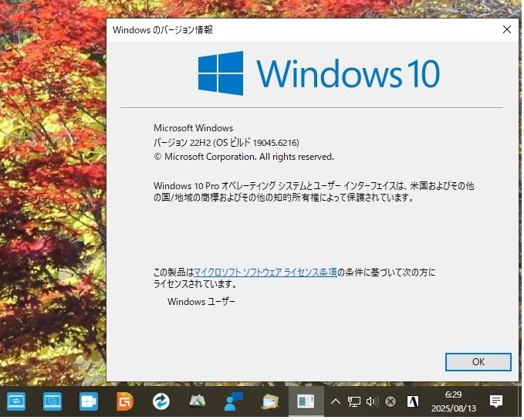This screenshot has height=420, width=524.
Task: Open the IME input mode A icon
Action: pos(412,401)
